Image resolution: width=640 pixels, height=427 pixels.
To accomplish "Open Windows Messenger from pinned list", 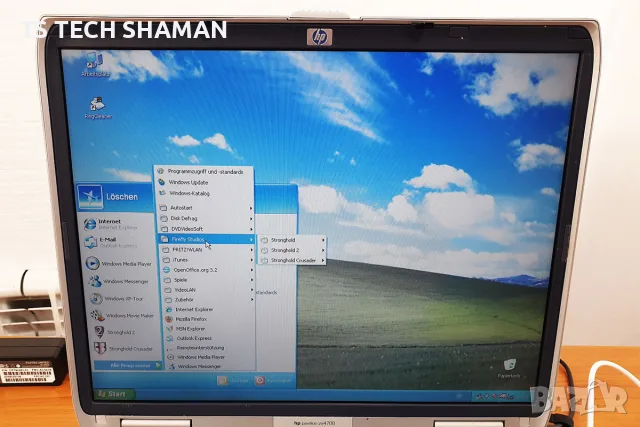I will [x=119, y=281].
